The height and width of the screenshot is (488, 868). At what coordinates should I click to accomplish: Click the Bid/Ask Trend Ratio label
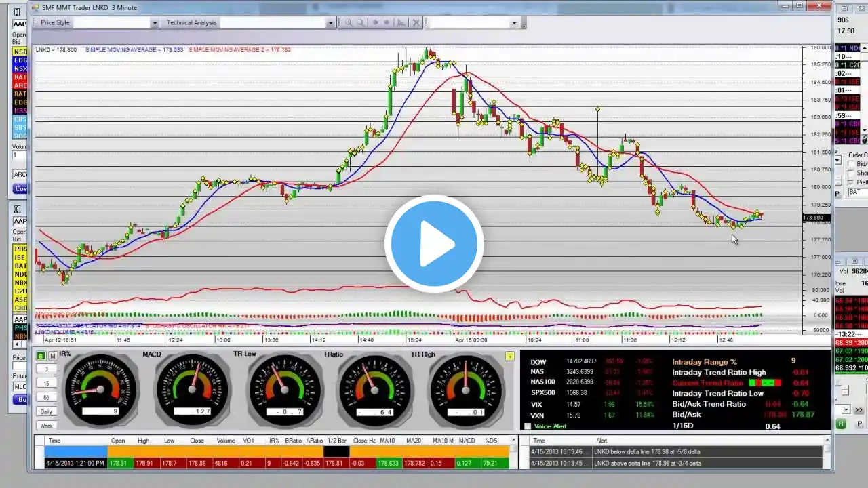click(709, 404)
